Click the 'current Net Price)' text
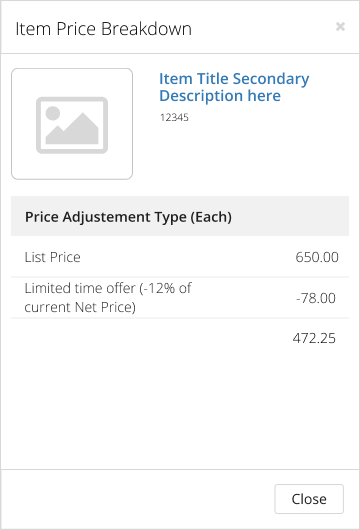Viewport: 360px width, 530px height. point(80,307)
